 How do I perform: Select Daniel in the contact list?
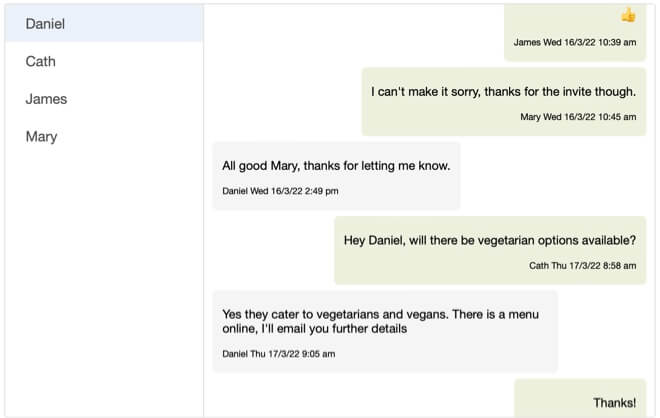tap(104, 24)
